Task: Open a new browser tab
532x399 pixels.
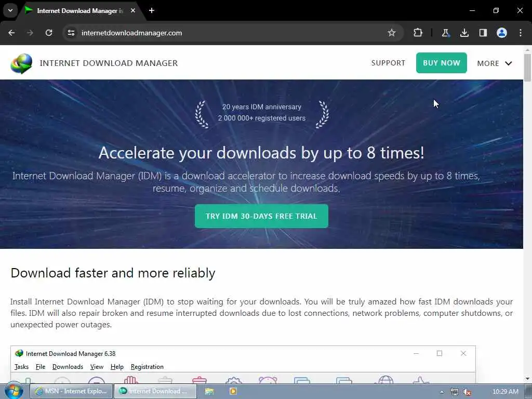Action: click(x=152, y=10)
